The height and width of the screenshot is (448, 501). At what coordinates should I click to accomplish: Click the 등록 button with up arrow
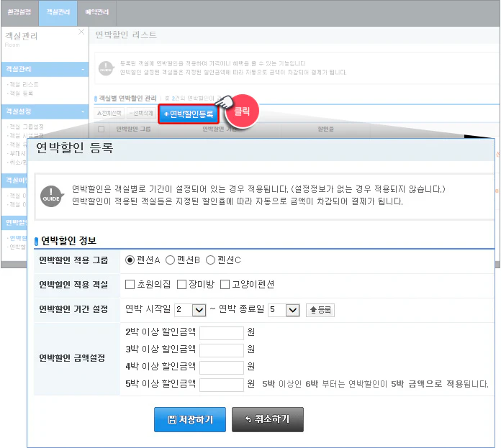(x=320, y=310)
